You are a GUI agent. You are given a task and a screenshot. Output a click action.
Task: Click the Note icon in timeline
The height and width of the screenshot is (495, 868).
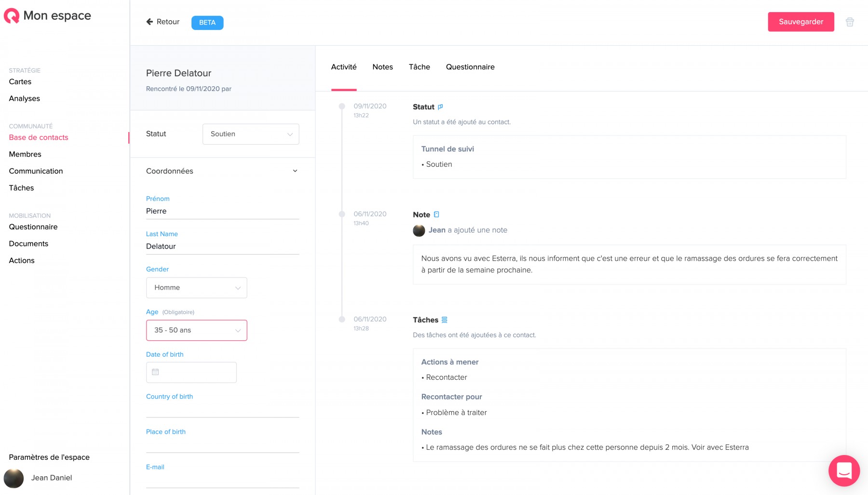click(x=436, y=214)
